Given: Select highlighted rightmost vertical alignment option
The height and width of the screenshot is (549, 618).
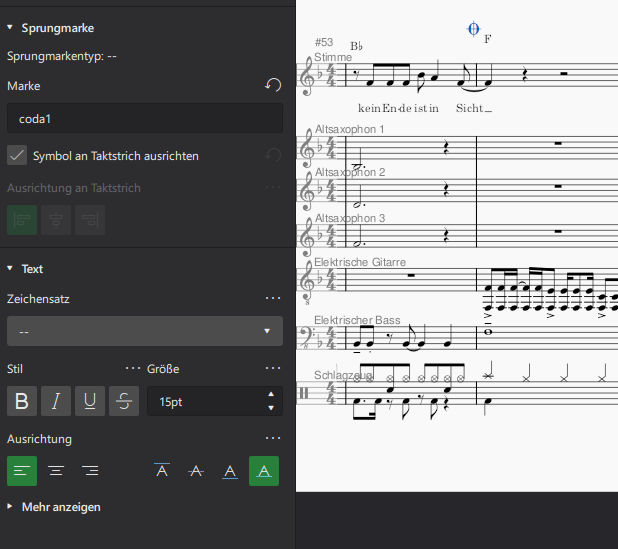Looking at the screenshot, I should pos(264,470).
